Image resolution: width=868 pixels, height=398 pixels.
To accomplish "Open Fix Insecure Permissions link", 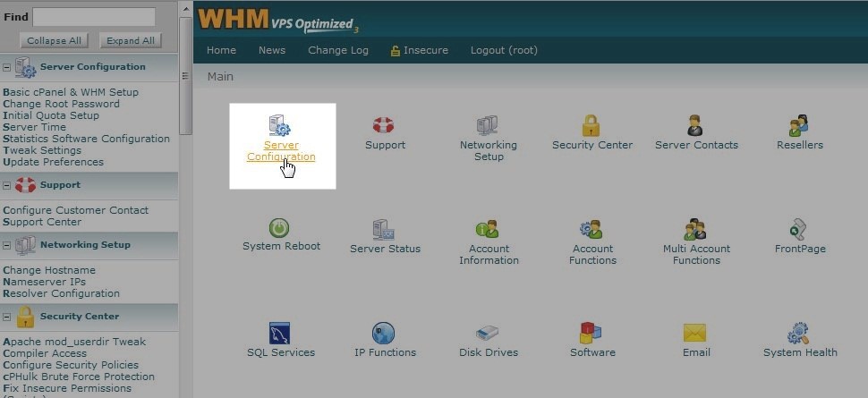I will tap(67, 388).
